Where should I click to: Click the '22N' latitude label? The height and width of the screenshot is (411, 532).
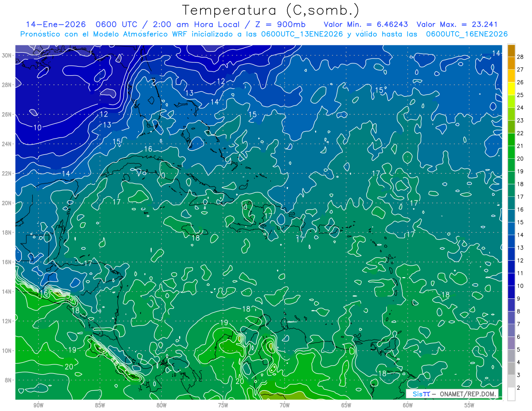pos(7,173)
